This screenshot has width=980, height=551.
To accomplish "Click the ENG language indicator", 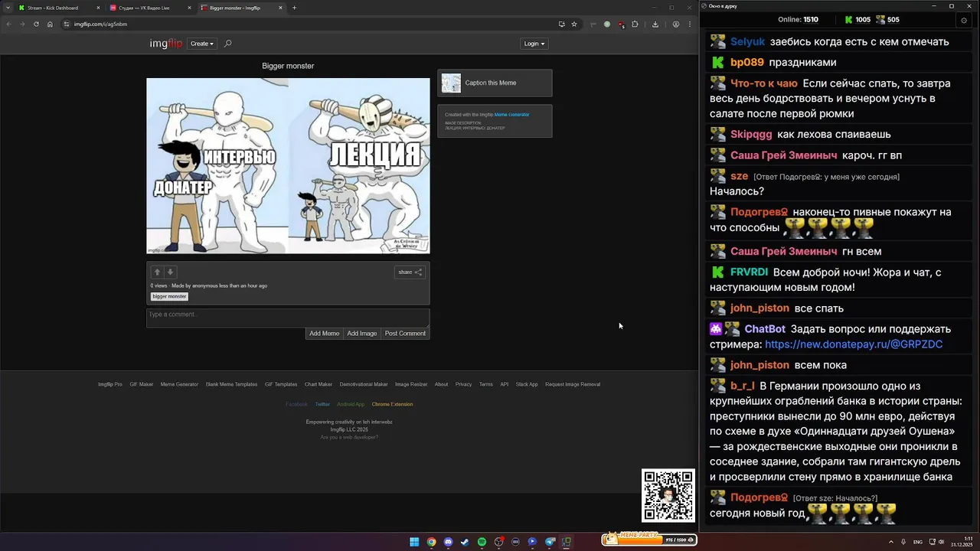I will pyautogui.click(x=918, y=542).
